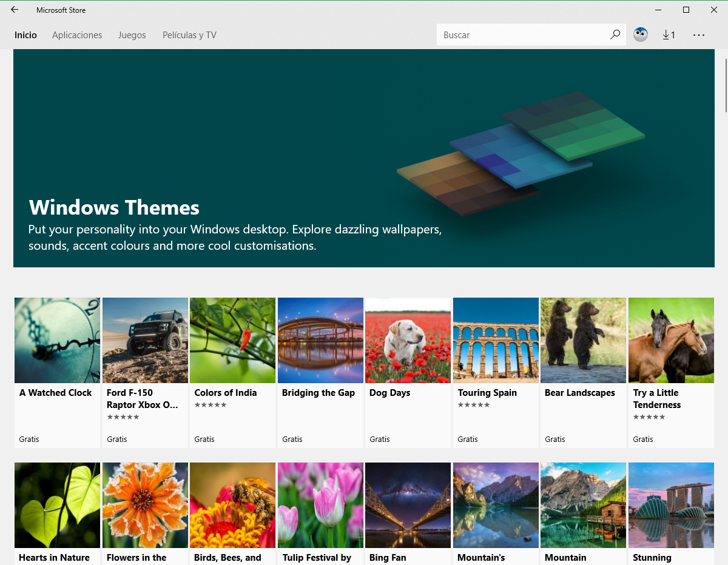
Task: Click the Dog Days title
Action: coord(390,393)
